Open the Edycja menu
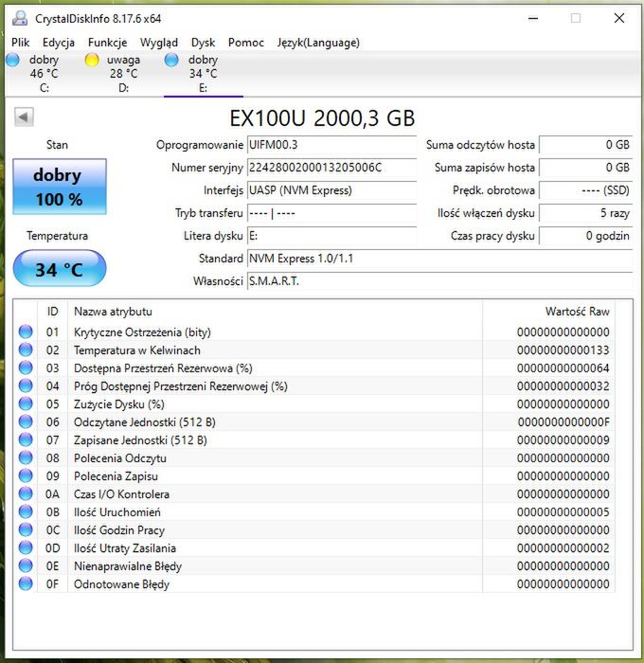 pyautogui.click(x=59, y=43)
